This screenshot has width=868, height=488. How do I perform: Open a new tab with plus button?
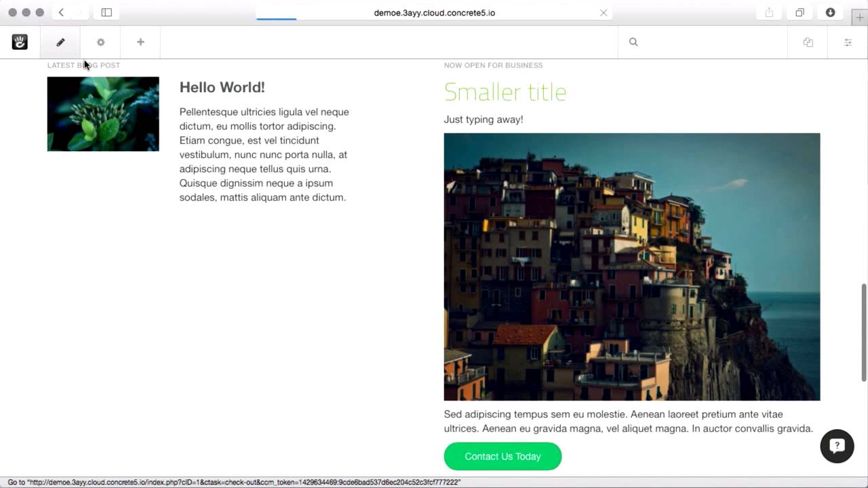pyautogui.click(x=860, y=18)
